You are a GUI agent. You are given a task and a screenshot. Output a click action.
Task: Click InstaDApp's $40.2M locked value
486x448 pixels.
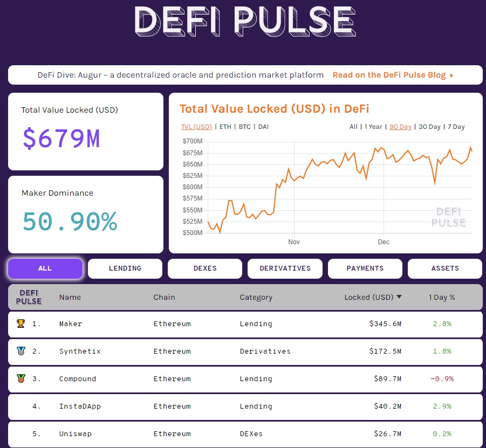(x=387, y=406)
